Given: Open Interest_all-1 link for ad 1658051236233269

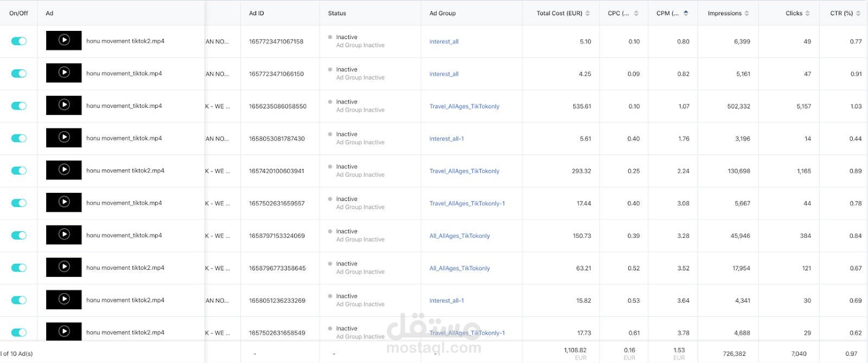Looking at the screenshot, I should (446, 301).
